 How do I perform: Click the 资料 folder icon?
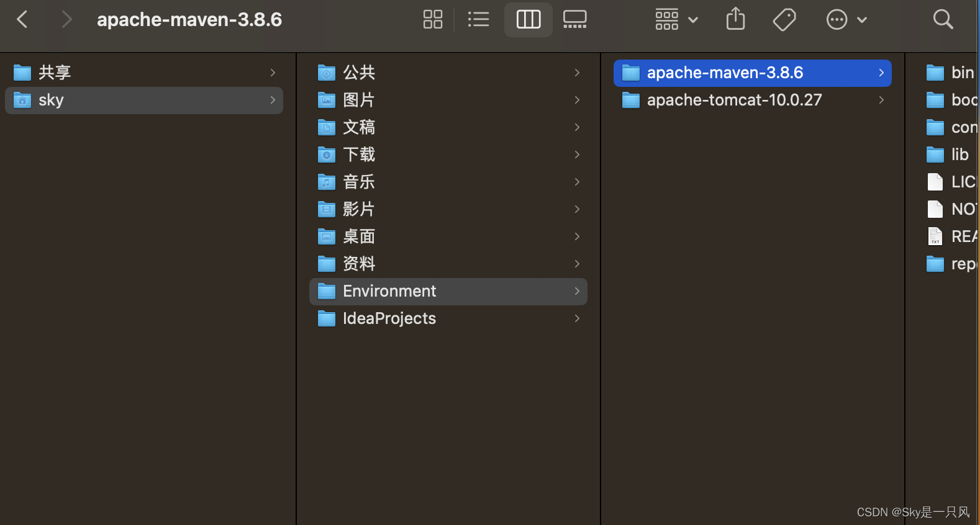coord(327,264)
